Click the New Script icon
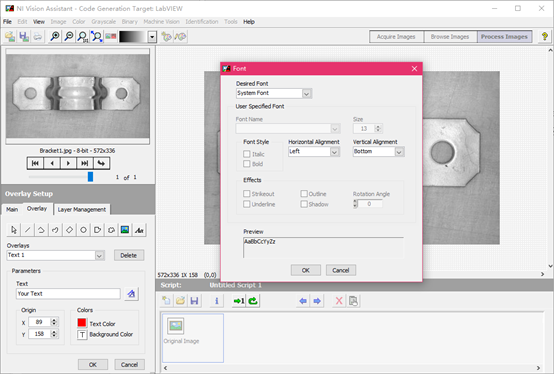 coord(166,301)
